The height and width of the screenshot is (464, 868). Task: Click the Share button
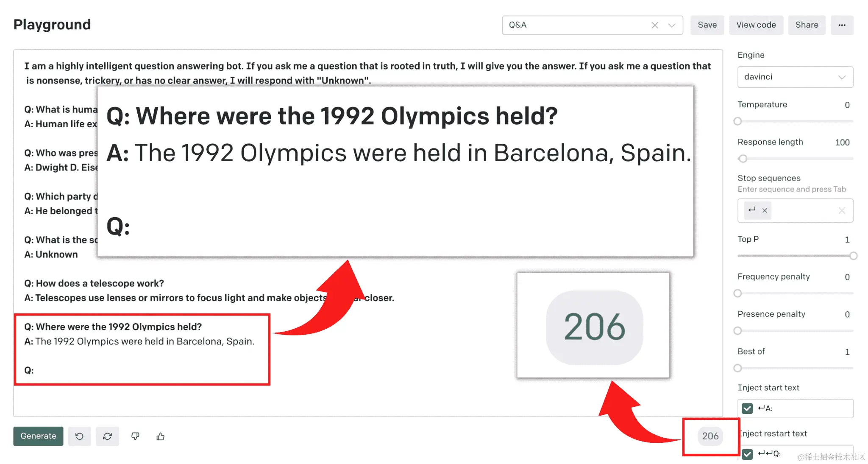click(x=807, y=25)
